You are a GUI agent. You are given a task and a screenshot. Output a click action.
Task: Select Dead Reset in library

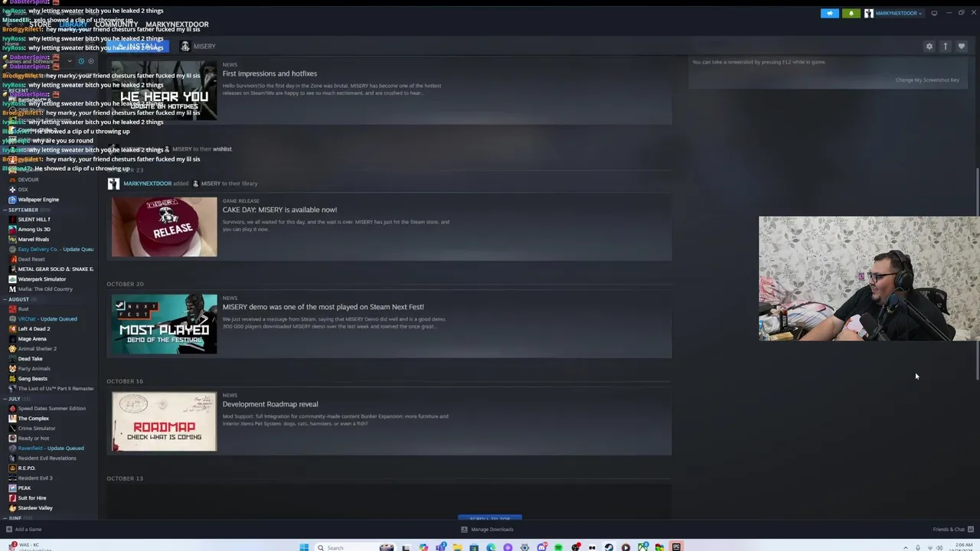tap(31, 259)
